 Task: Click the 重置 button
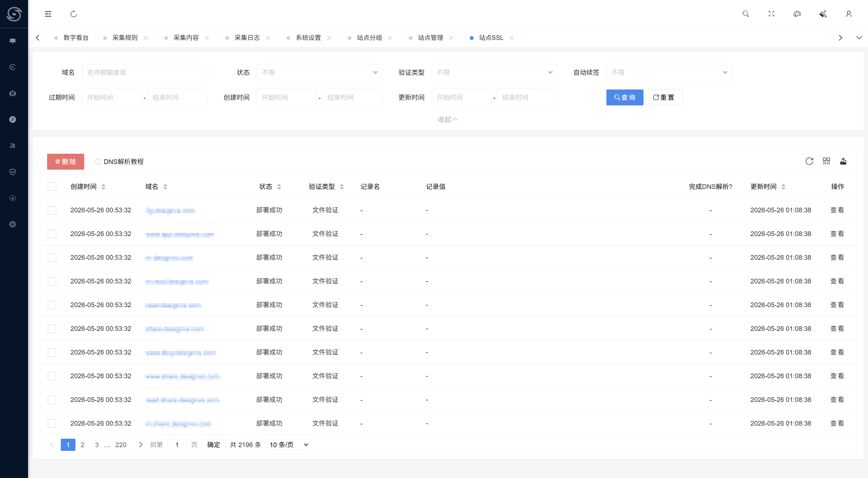664,97
